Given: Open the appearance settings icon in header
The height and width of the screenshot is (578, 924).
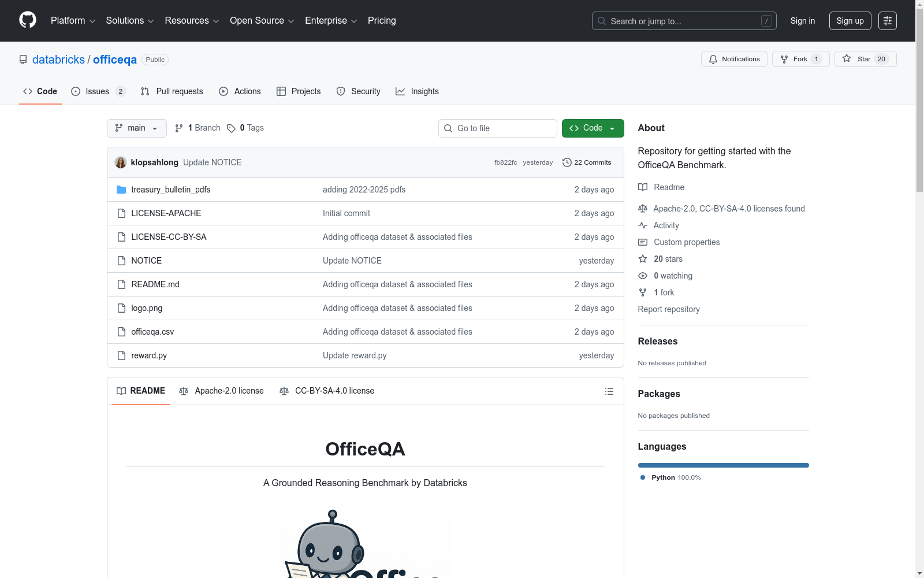Looking at the screenshot, I should (888, 21).
